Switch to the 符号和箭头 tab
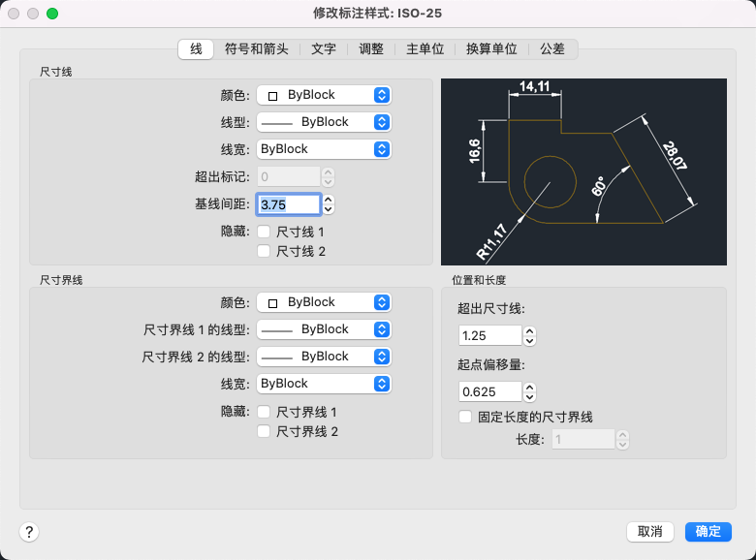756x560 pixels. (257, 49)
